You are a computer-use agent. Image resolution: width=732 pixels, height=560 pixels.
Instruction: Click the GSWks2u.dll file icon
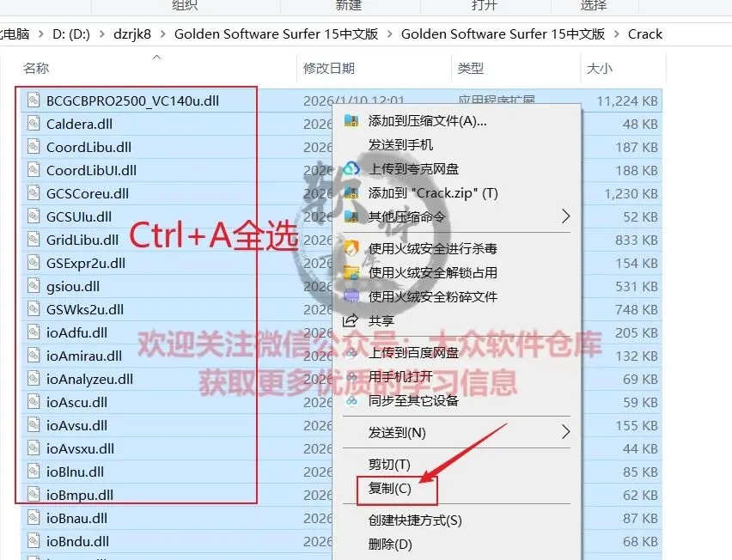pos(34,309)
